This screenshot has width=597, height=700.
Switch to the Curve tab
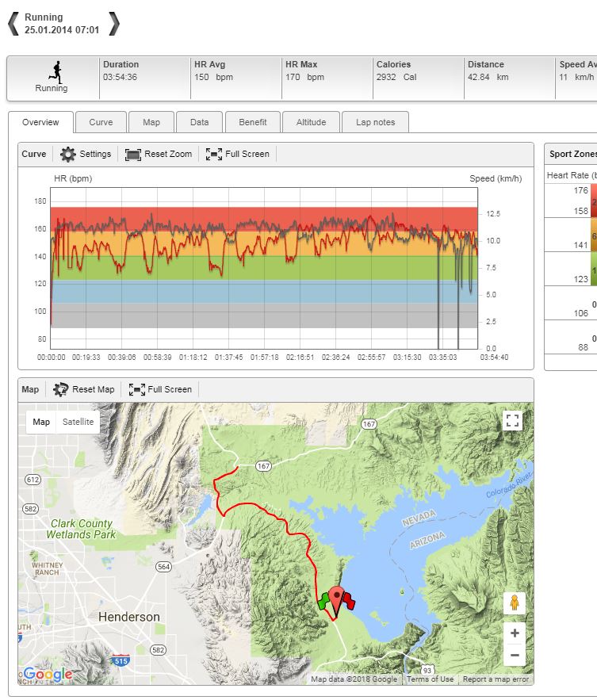click(101, 122)
